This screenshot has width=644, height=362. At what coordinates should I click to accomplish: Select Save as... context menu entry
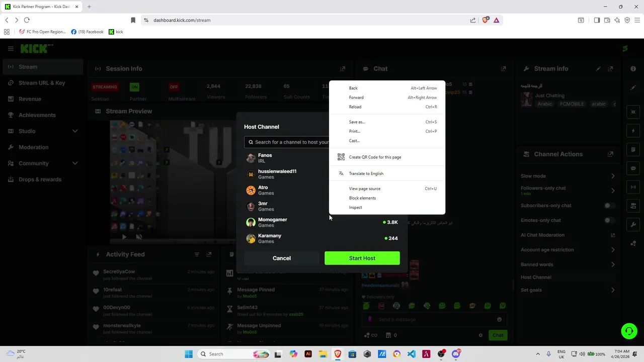387,122
